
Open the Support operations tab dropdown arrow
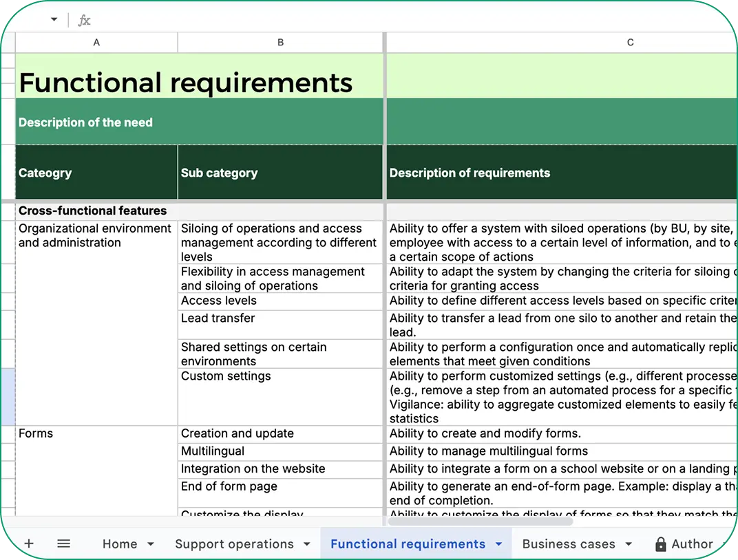point(307,544)
